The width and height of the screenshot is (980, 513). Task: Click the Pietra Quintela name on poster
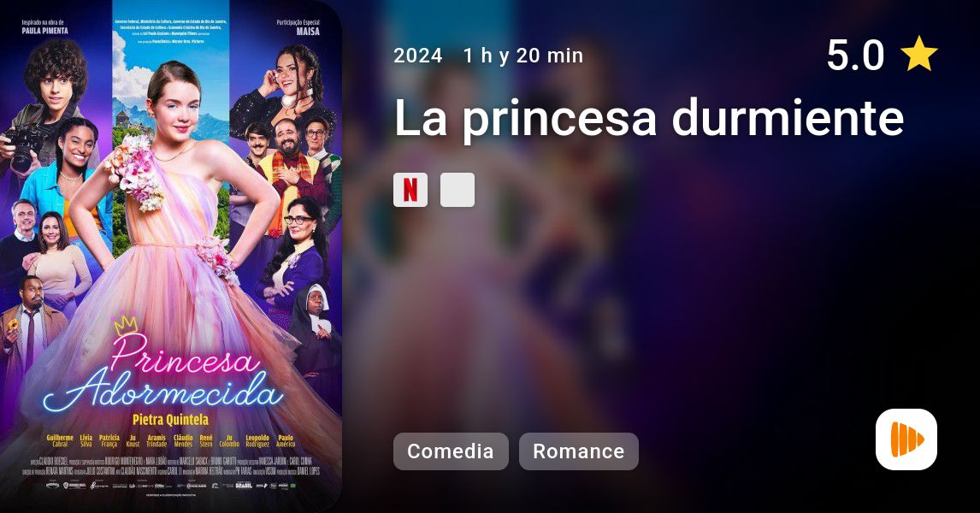pos(171,419)
